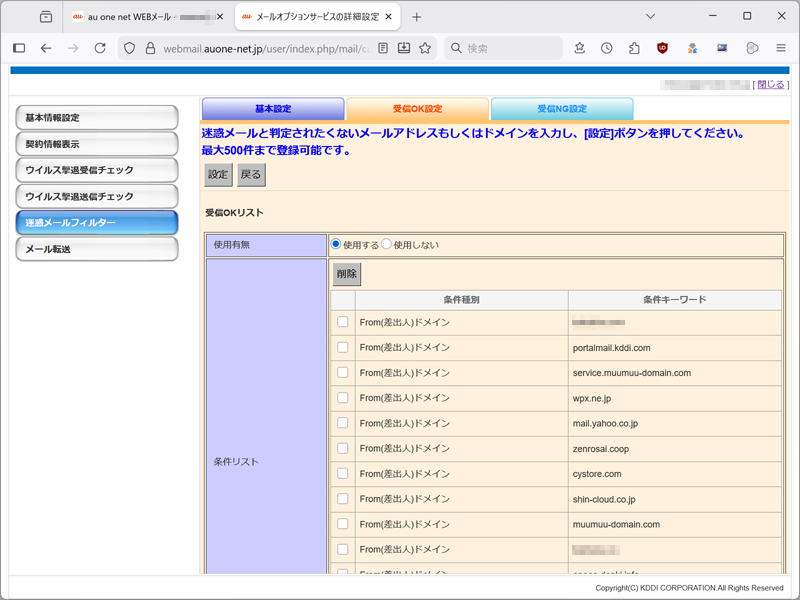The image size is (800, 600).
Task: Toggle reader view in address bar
Action: pyautogui.click(x=383, y=48)
